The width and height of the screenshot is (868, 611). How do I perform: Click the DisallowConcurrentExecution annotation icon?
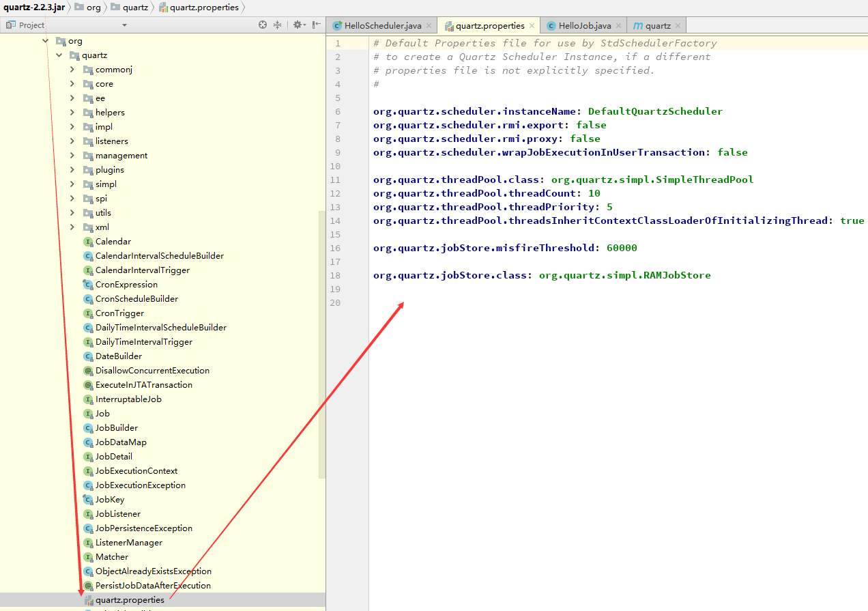[x=88, y=371]
